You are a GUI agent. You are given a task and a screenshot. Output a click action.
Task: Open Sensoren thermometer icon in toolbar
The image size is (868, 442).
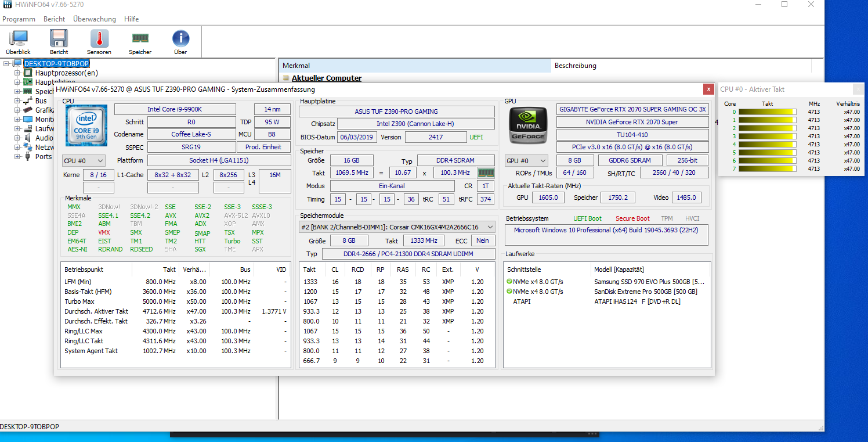pyautogui.click(x=99, y=42)
